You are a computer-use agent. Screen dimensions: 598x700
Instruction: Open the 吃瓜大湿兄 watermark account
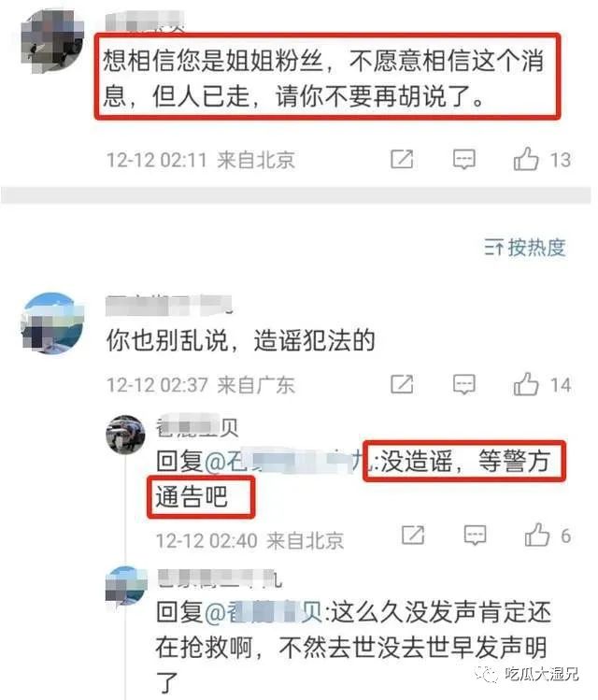coord(527,673)
